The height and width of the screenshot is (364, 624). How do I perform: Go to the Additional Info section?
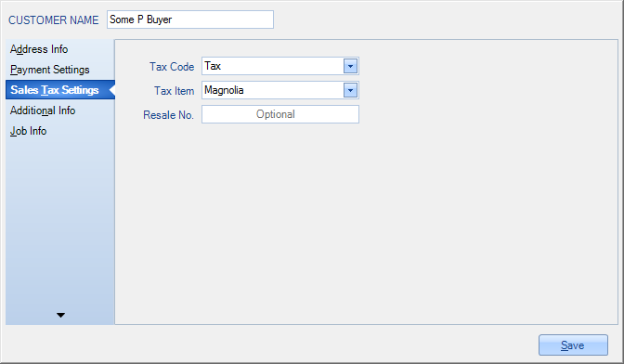43,110
